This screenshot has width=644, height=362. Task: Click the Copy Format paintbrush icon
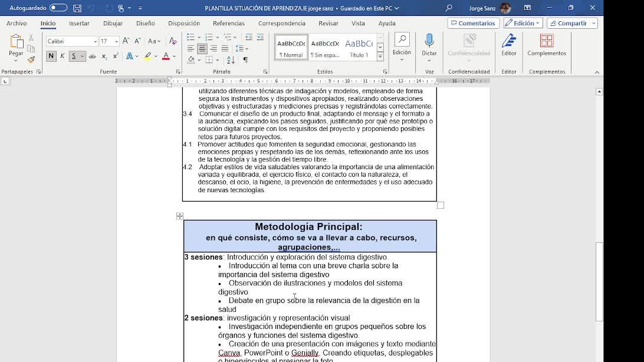31,60
